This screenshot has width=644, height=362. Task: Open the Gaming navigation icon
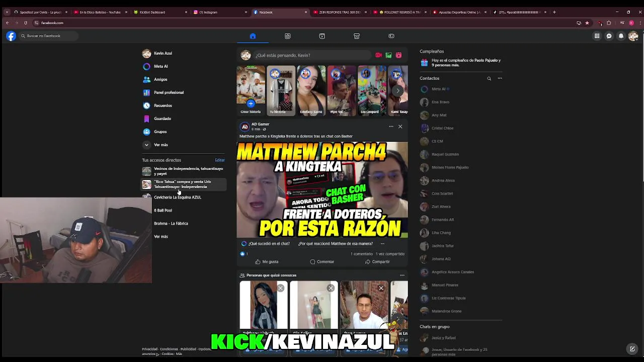click(x=391, y=36)
